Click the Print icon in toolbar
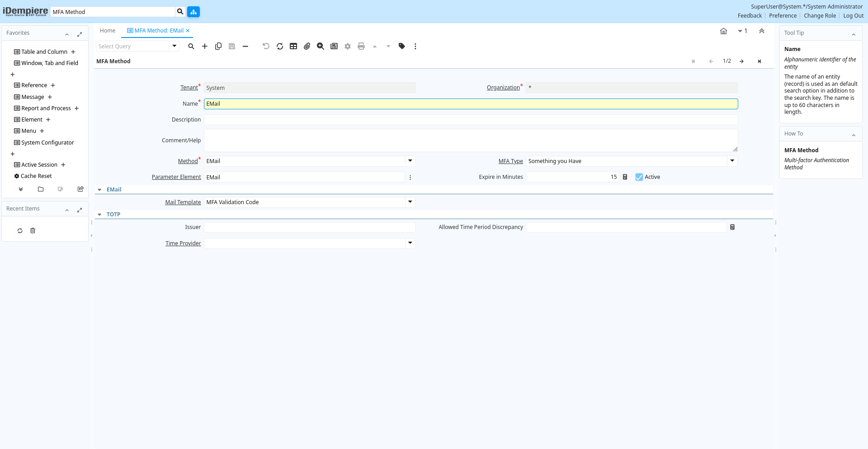This screenshot has height=449, width=868. click(x=361, y=46)
